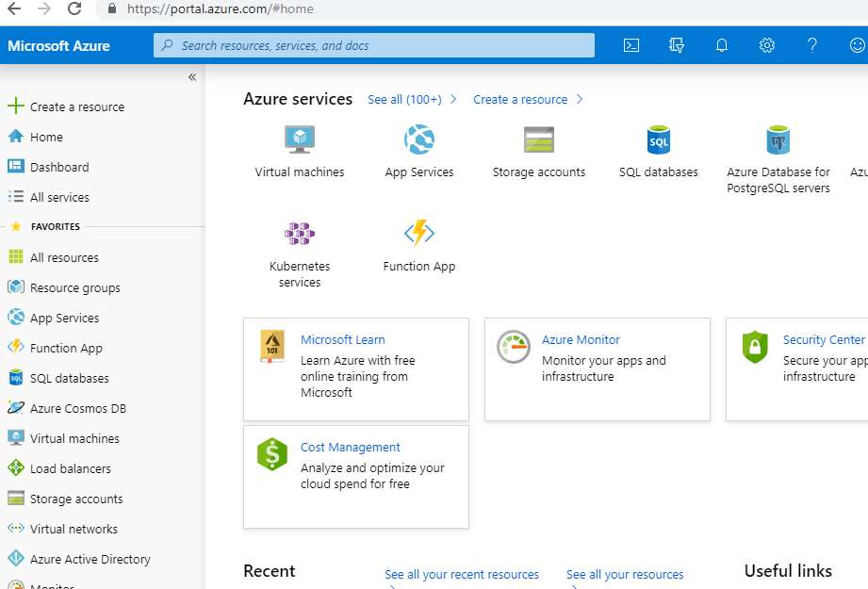Click the Load balancers sidebar icon
The width and height of the screenshot is (868, 589).
(x=16, y=467)
